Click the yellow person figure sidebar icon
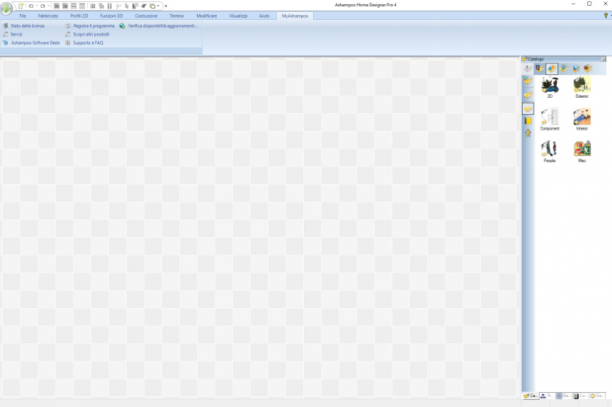Image resolution: width=612 pixels, height=407 pixels. click(528, 133)
